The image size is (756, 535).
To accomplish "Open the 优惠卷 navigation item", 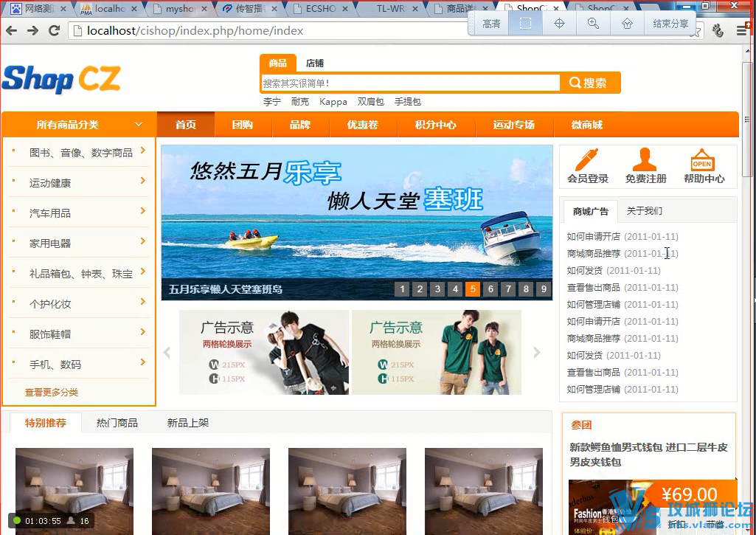I will point(363,125).
